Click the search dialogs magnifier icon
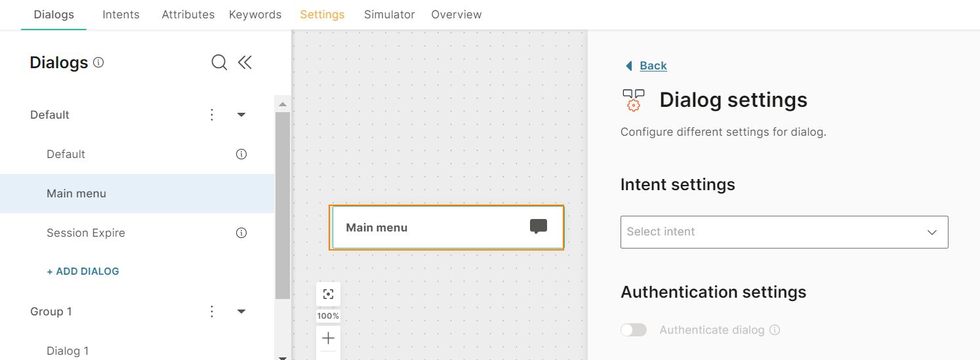The height and width of the screenshot is (360, 980). click(219, 62)
